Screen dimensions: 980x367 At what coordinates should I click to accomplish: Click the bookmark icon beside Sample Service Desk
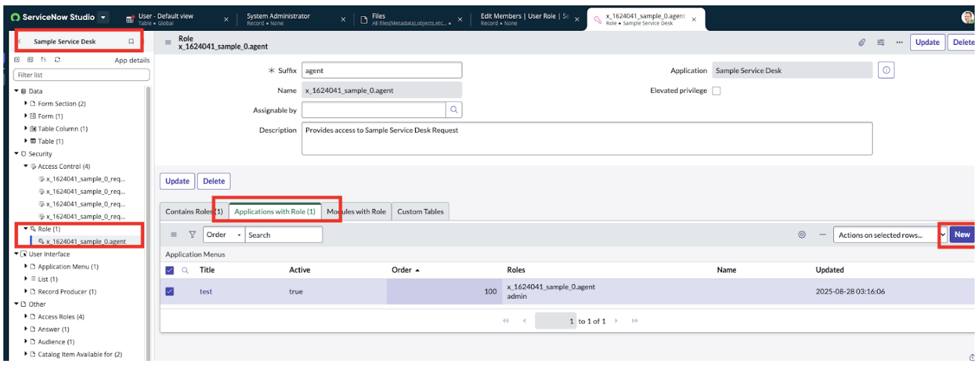tap(131, 42)
